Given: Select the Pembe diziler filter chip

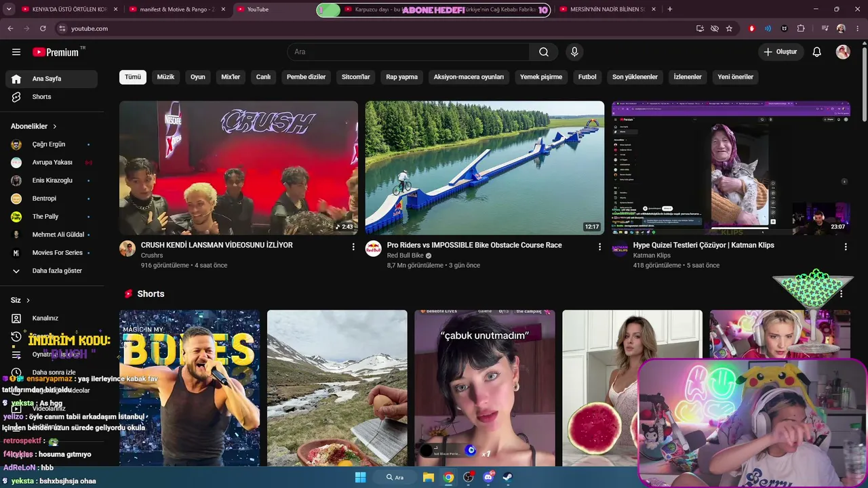Looking at the screenshot, I should click(x=307, y=77).
